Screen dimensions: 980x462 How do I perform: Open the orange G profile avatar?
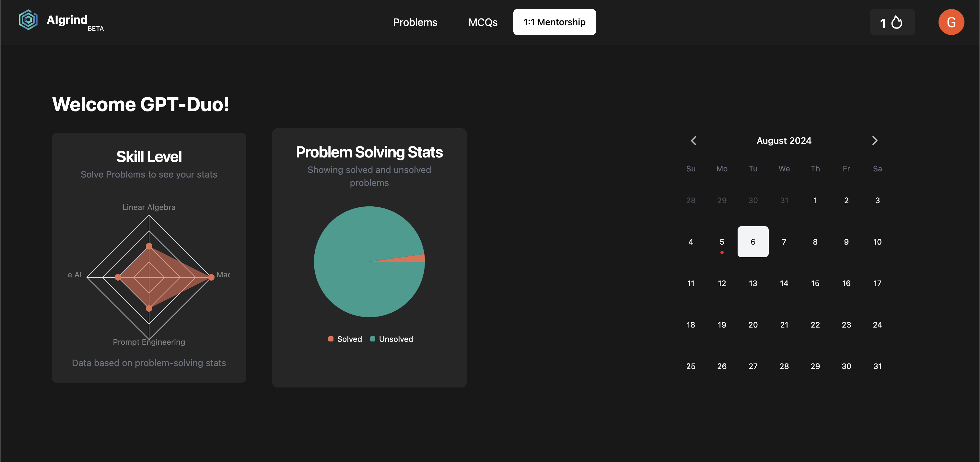click(951, 22)
